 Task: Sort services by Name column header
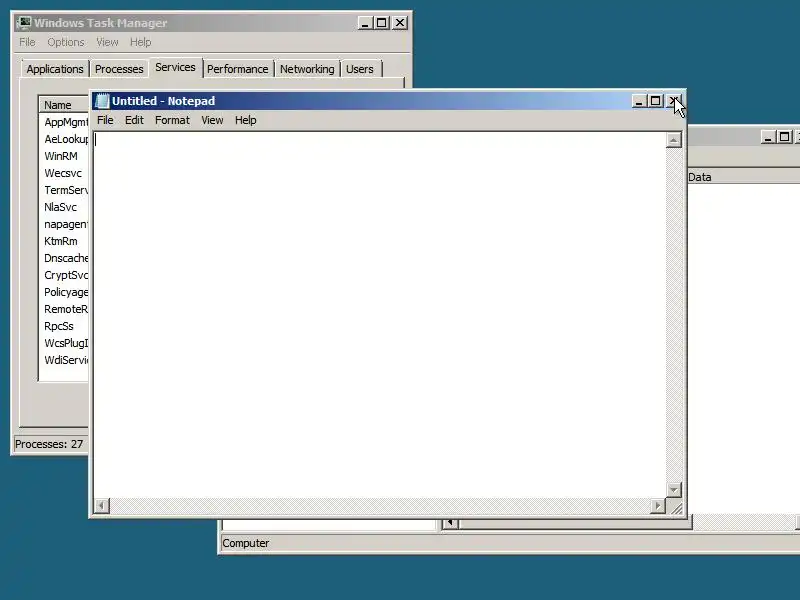[63, 105]
